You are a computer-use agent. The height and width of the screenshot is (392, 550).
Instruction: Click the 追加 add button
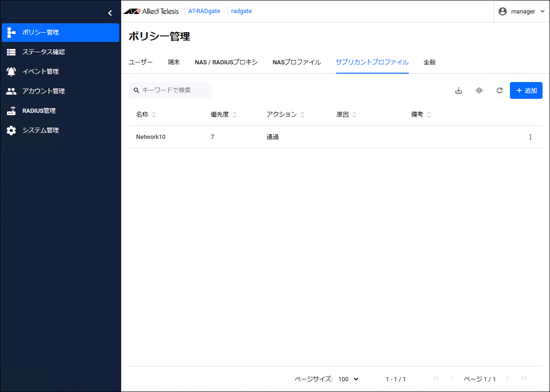[x=526, y=90]
